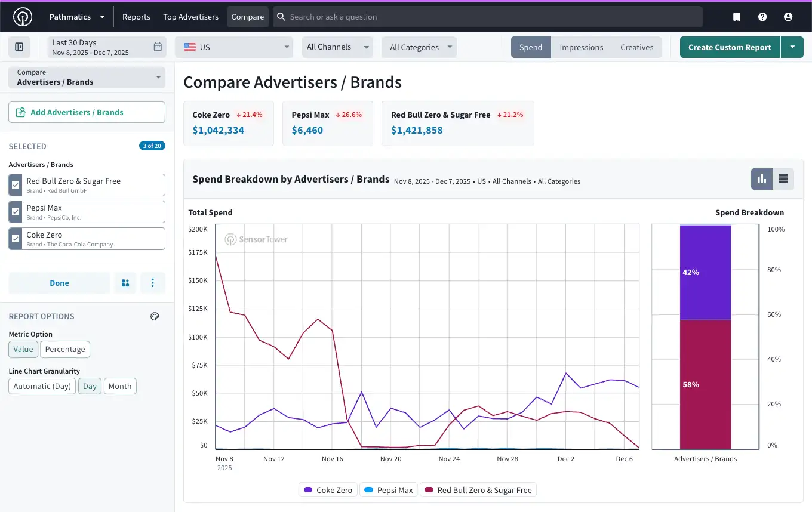
Task: Click the SELECTED section label
Action: tap(27, 146)
